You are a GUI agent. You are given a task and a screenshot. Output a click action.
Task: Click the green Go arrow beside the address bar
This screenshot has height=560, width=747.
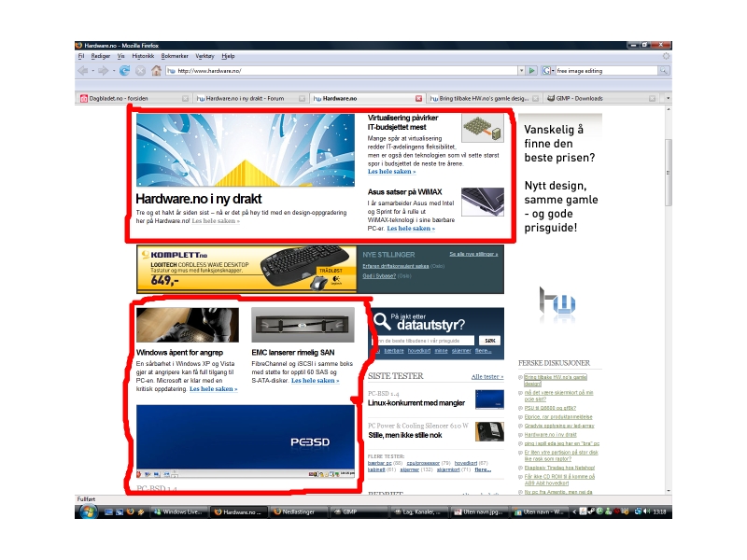(532, 71)
